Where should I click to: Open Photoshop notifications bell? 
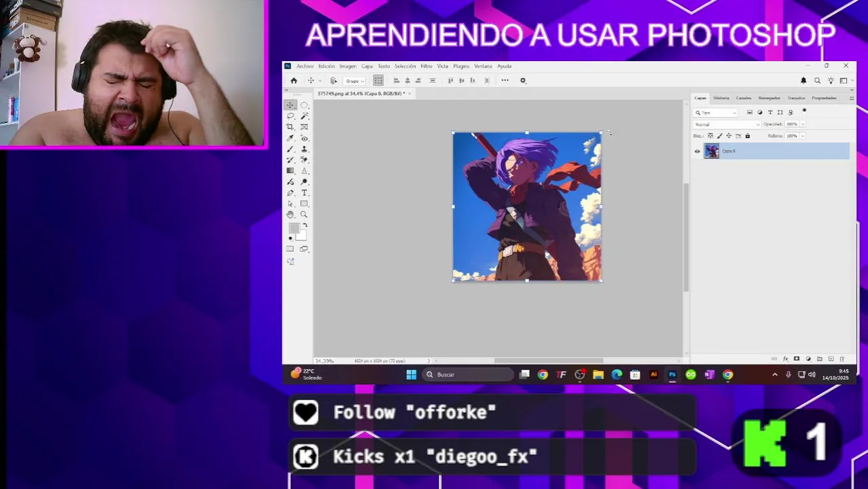[803, 80]
